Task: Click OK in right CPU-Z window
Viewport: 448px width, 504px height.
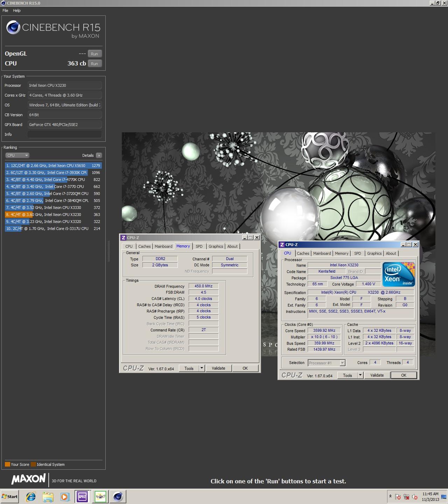Action: point(404,375)
